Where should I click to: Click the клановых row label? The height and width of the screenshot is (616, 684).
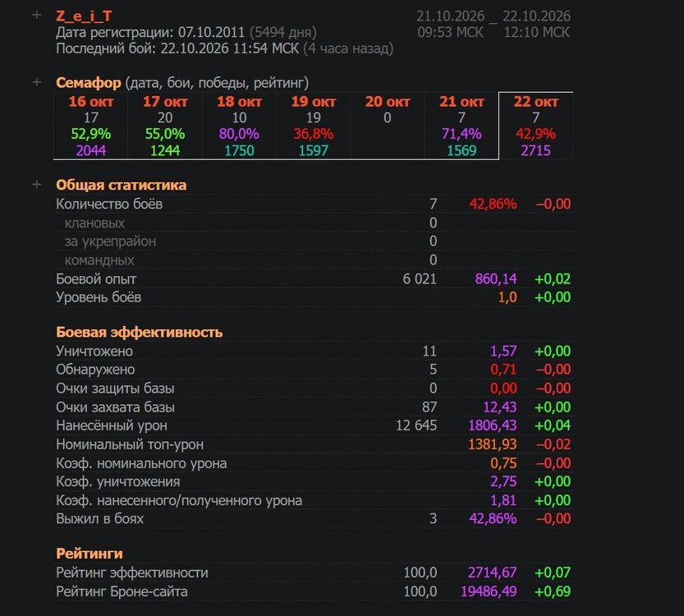tap(94, 223)
